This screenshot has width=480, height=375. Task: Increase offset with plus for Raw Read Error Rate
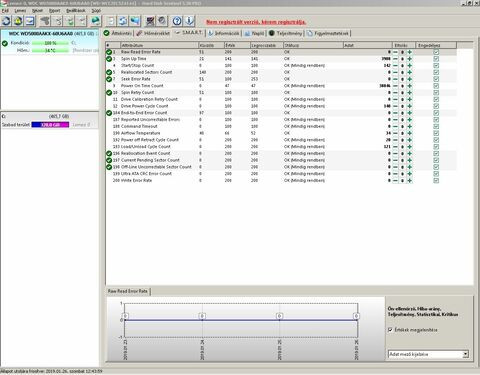click(410, 52)
